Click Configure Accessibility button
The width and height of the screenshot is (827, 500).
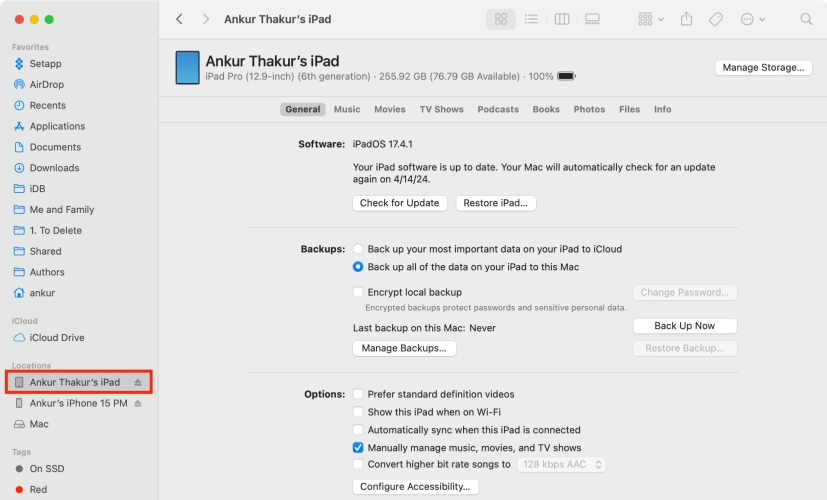pos(415,486)
